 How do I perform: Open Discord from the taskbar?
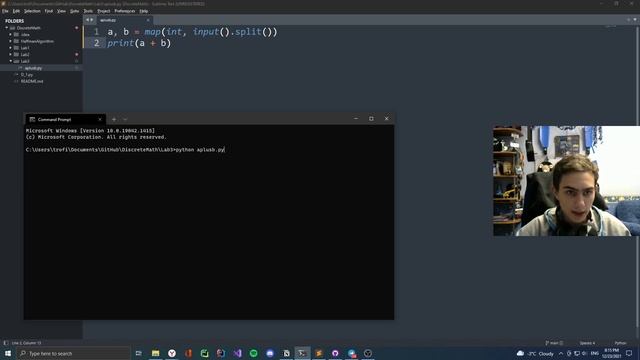coord(270,353)
